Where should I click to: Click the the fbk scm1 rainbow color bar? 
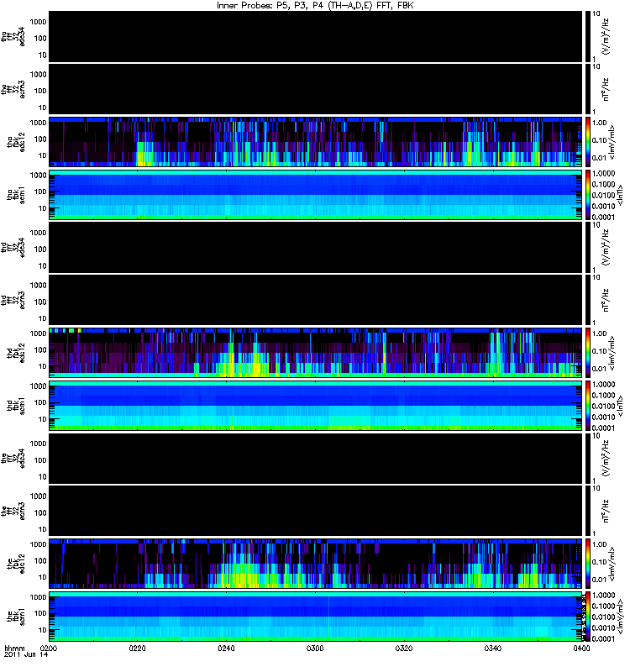587,617
